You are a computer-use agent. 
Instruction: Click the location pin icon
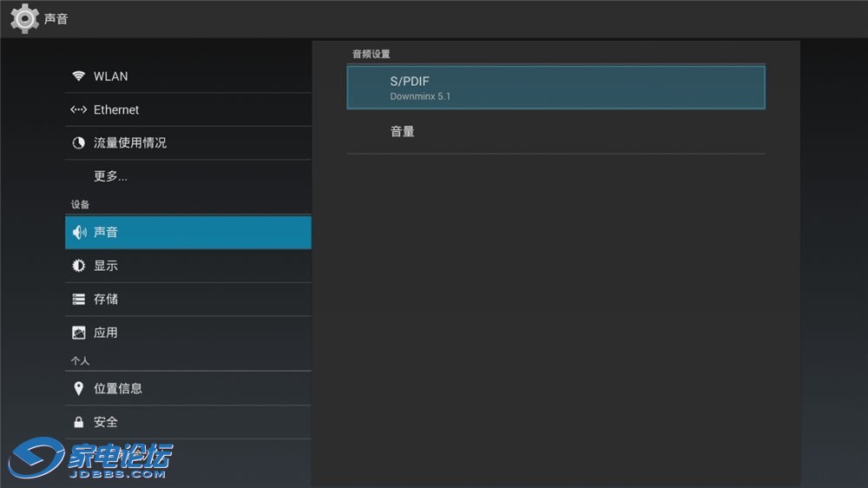(x=79, y=388)
